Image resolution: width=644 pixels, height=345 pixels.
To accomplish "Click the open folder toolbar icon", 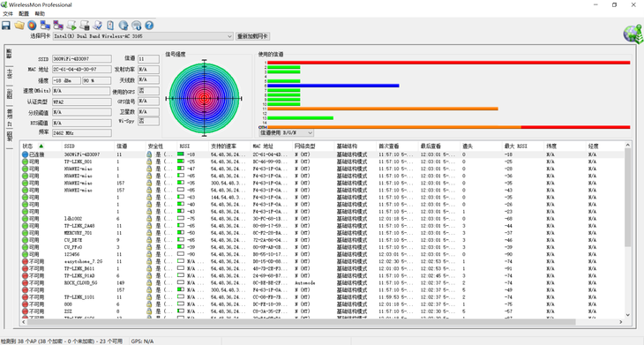I will (19, 26).
